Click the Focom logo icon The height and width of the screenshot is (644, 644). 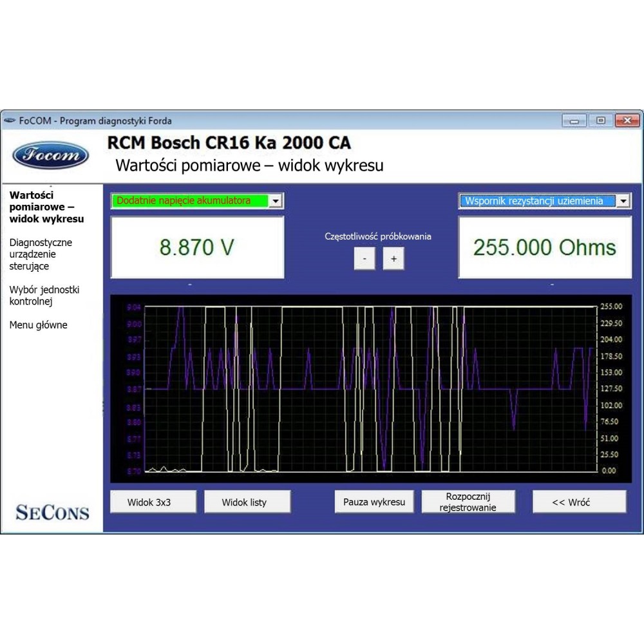51,155
